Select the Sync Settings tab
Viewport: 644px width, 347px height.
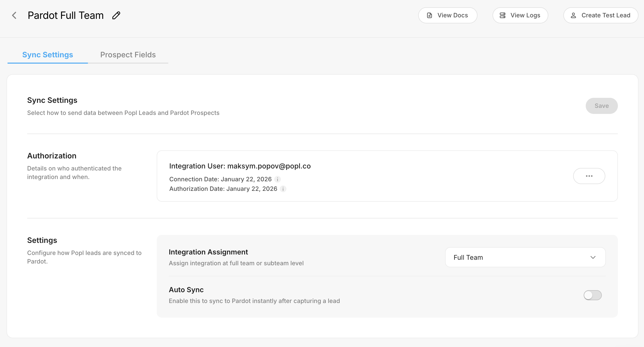click(x=47, y=55)
